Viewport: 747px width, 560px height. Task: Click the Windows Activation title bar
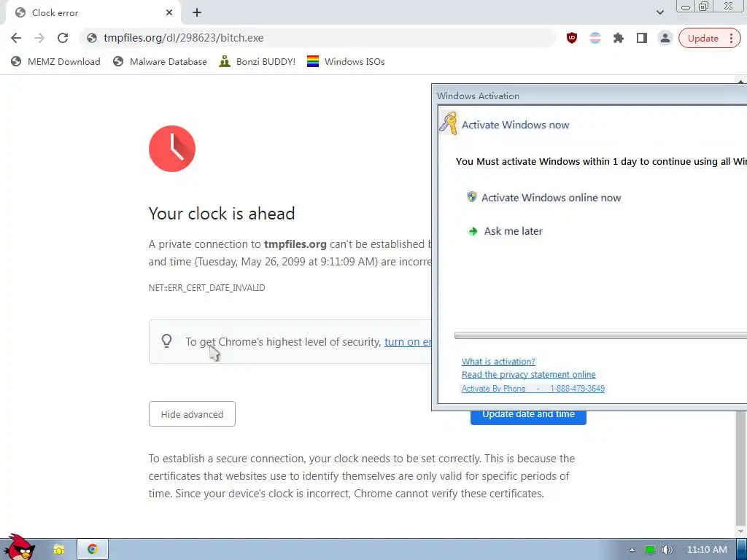pos(589,96)
